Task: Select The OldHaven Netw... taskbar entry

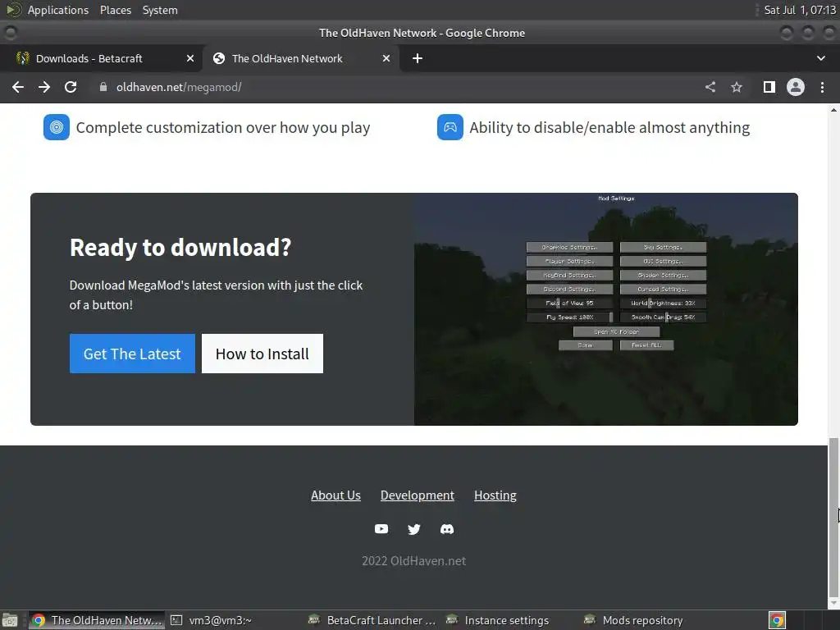Action: 97,620
